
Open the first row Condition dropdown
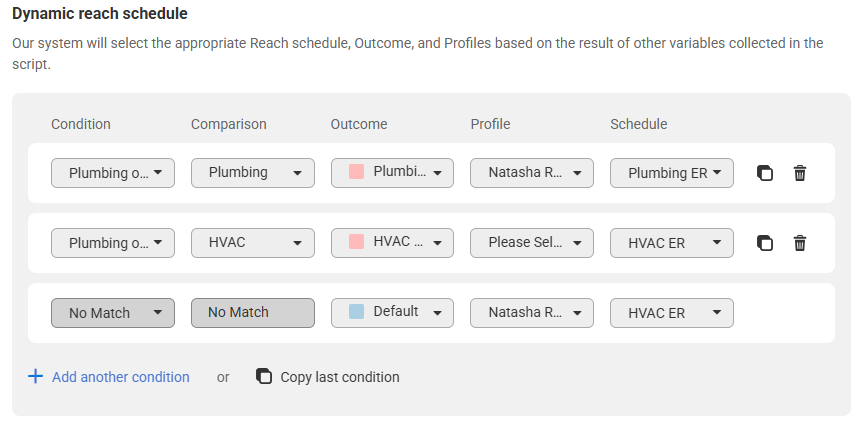[113, 173]
